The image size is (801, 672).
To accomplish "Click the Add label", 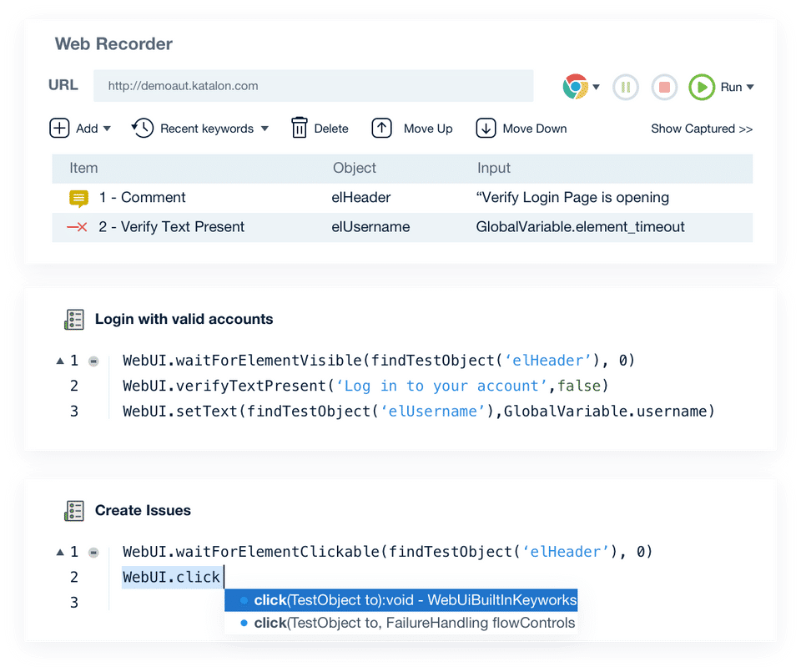I will (87, 129).
